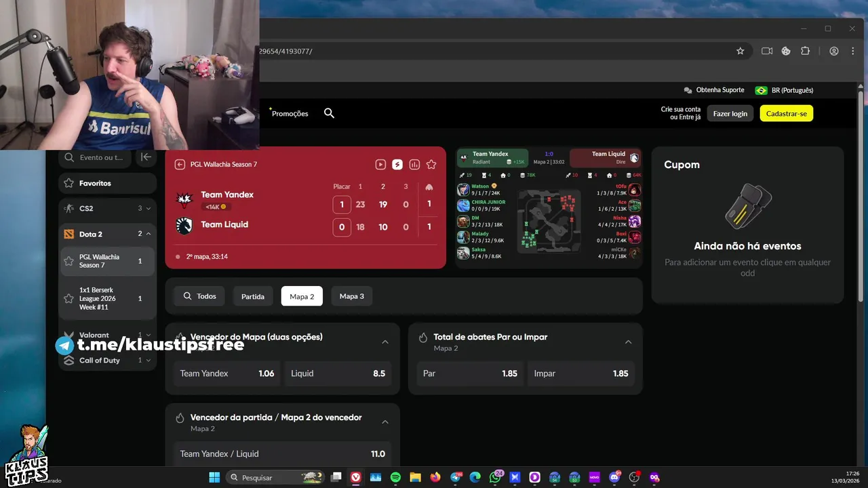This screenshot has height=488, width=868.
Task: Collapse the left sidebar with the arrow icon
Action: pos(146,157)
